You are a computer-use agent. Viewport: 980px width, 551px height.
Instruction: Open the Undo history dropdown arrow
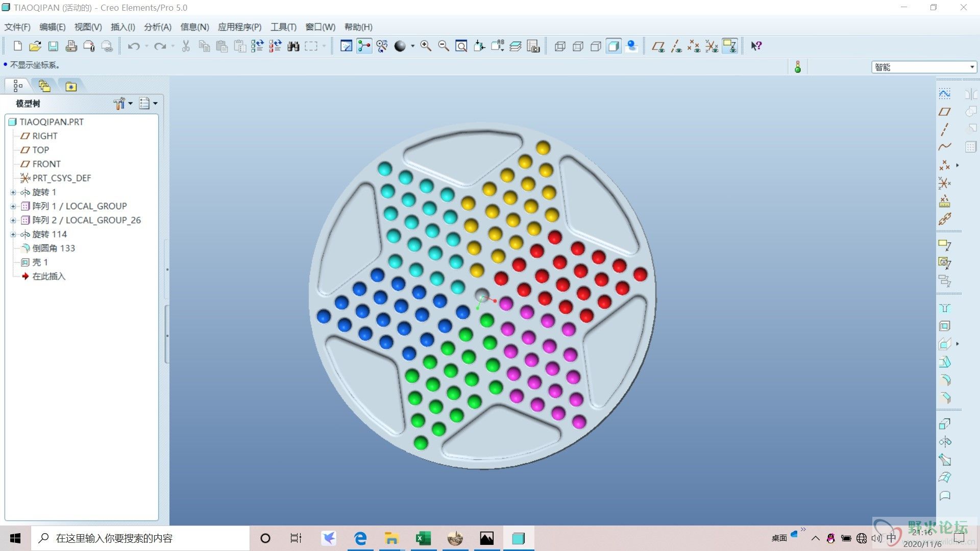pos(146,46)
